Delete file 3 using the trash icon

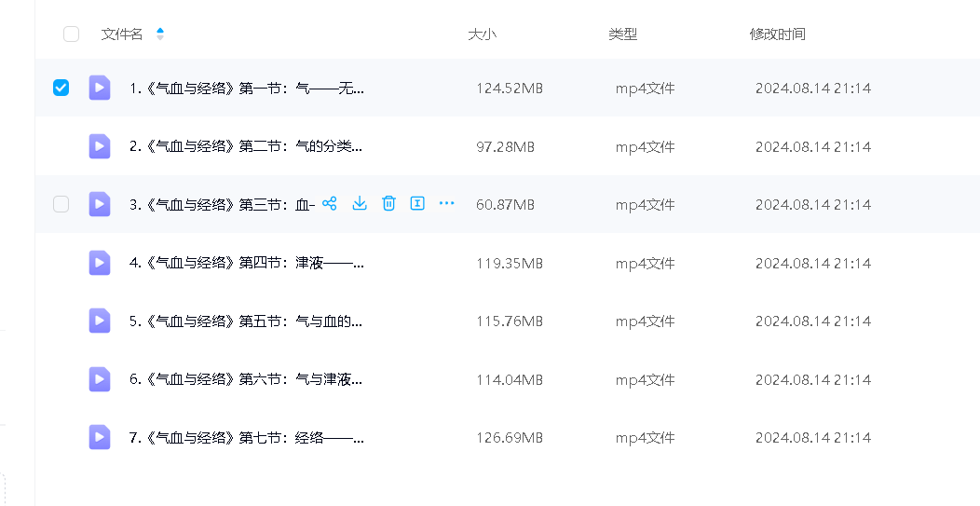pos(389,203)
